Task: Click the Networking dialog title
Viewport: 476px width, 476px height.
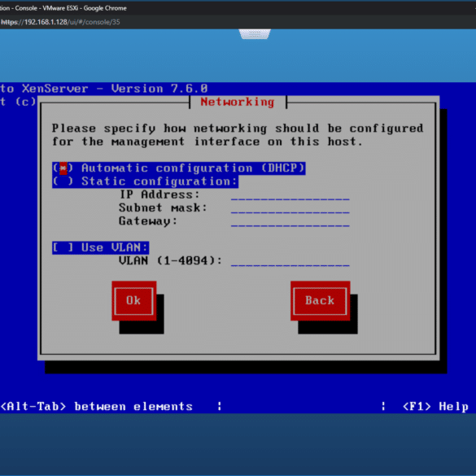Action: tap(238, 103)
